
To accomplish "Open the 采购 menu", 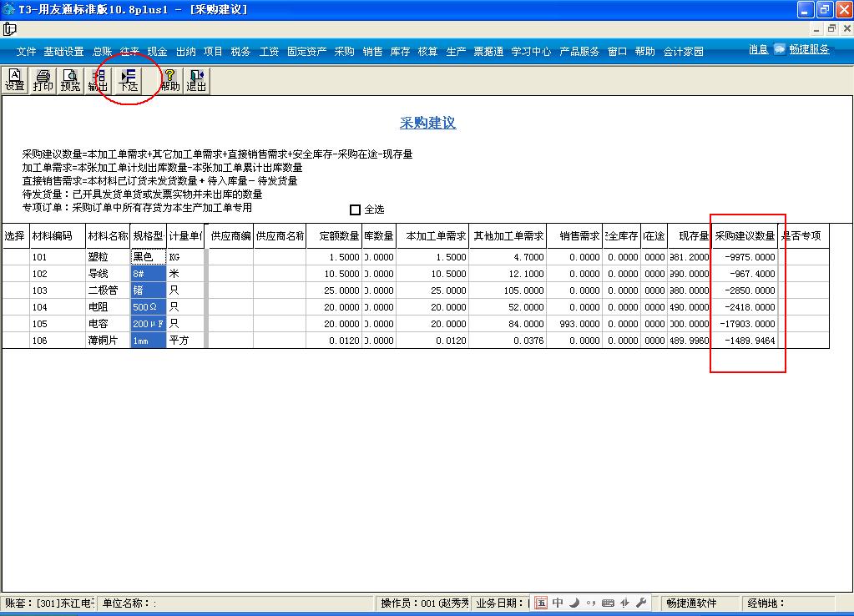I will point(343,50).
